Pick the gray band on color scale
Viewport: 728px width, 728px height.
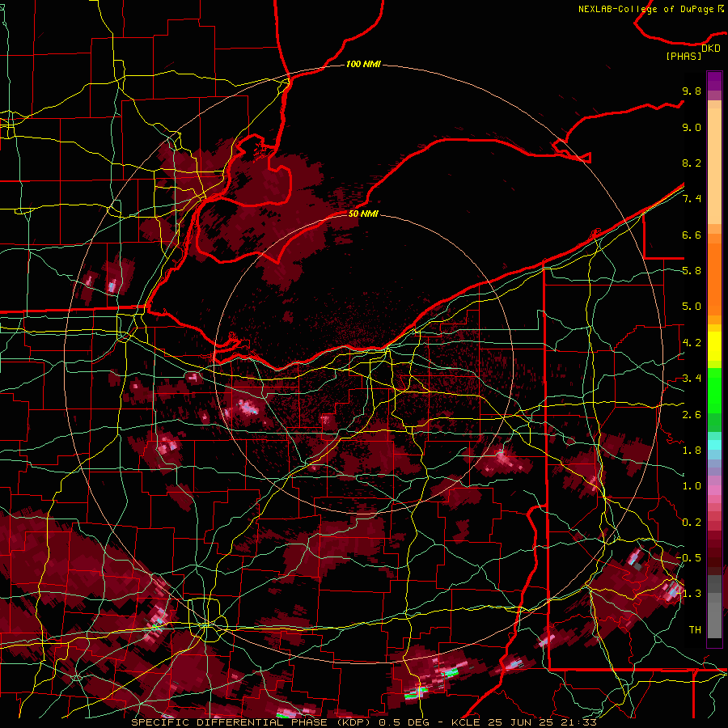point(714,607)
